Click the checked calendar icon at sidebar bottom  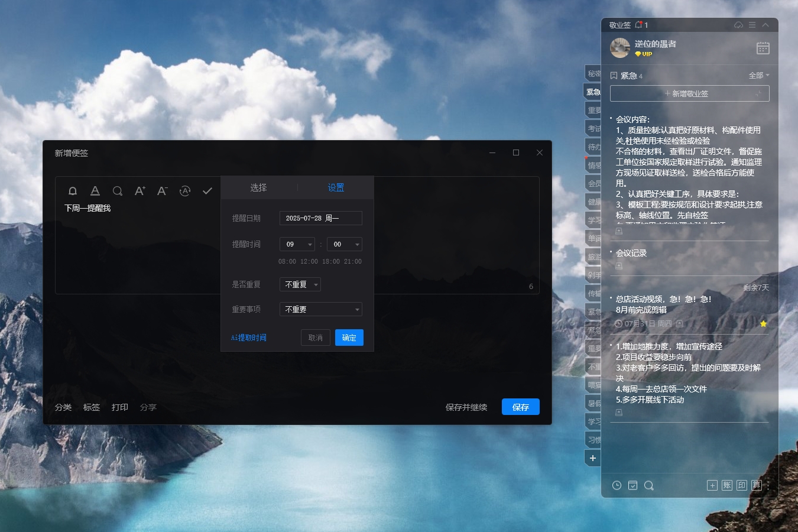tap(632, 485)
